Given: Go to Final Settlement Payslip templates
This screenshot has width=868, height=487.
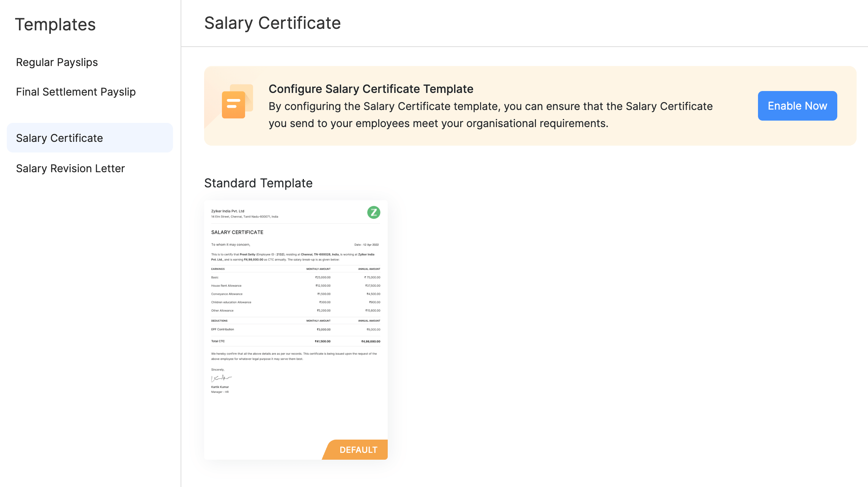Looking at the screenshot, I should click(x=76, y=92).
